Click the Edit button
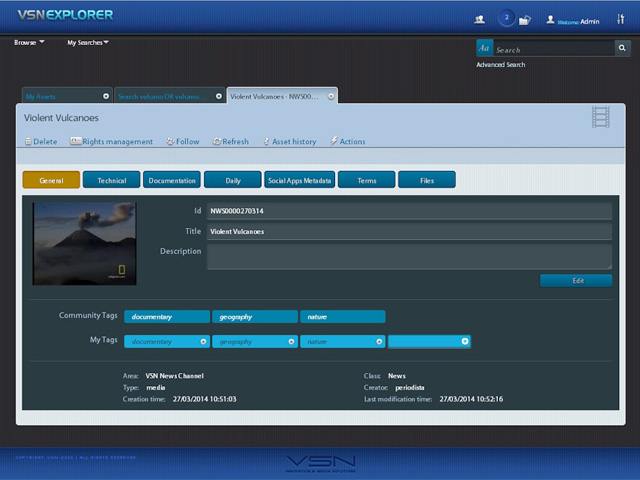640x480 pixels. [576, 280]
